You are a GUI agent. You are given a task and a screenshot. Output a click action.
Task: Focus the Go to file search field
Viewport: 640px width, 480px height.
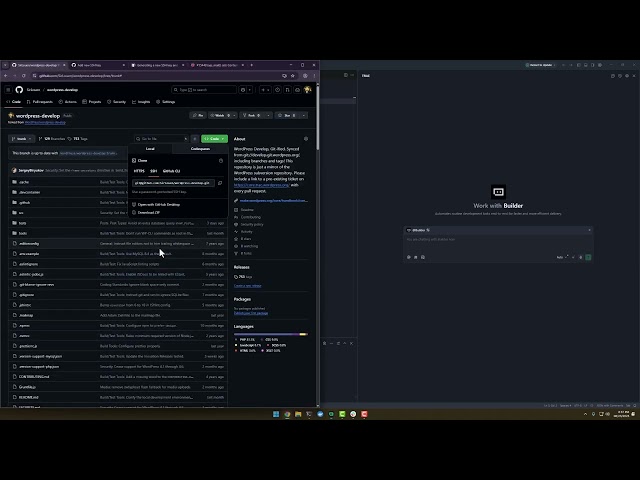click(161, 139)
